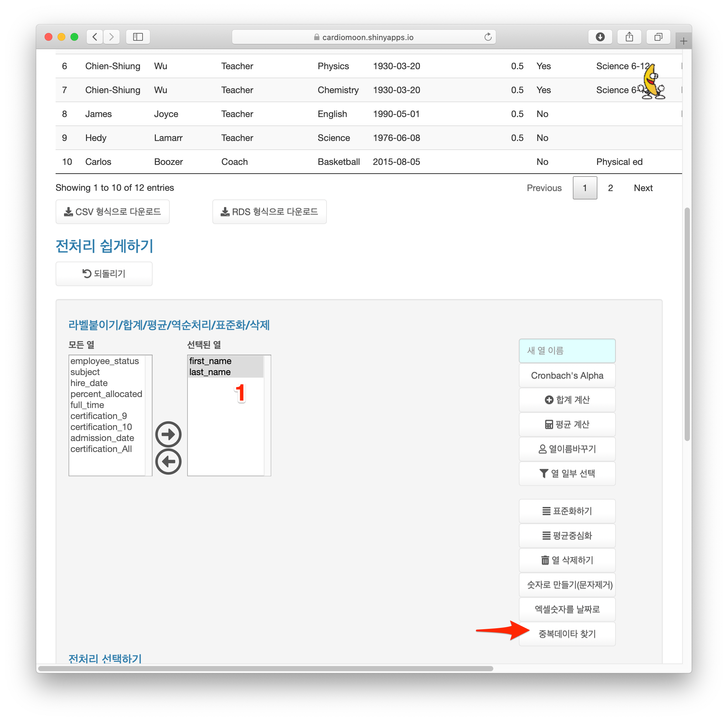Click the 새 열 이름 input field
This screenshot has width=728, height=721.
coord(567,350)
